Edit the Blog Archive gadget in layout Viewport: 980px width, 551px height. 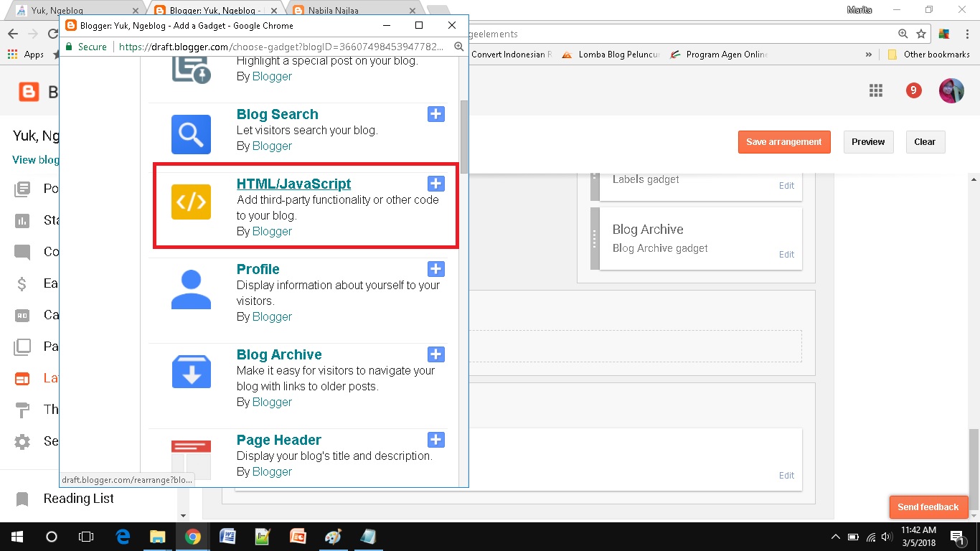coord(786,255)
